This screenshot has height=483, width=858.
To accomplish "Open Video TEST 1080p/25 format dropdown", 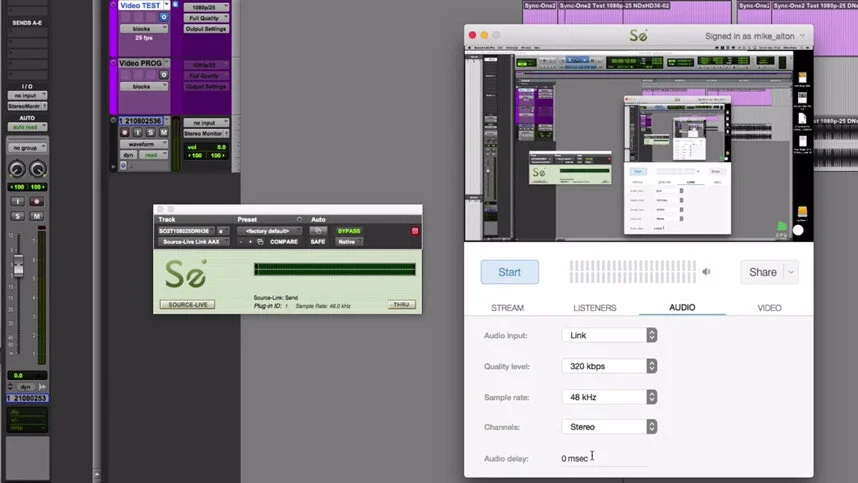I will pos(206,8).
